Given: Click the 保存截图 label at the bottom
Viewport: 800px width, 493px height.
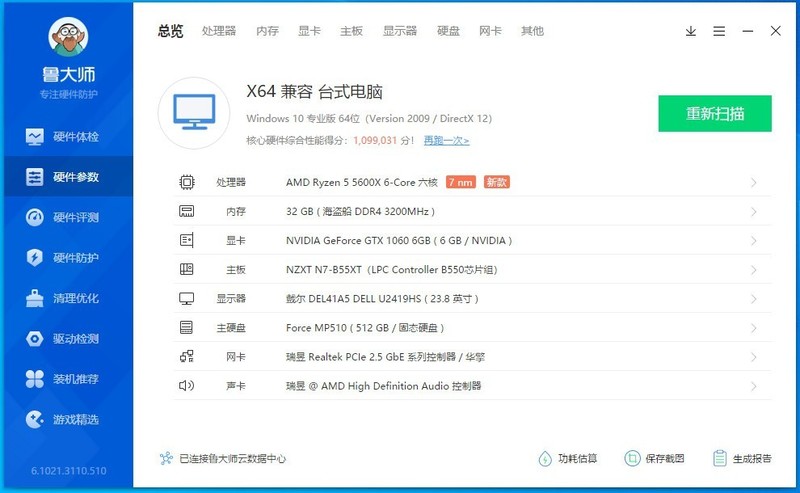Looking at the screenshot, I should [x=665, y=458].
